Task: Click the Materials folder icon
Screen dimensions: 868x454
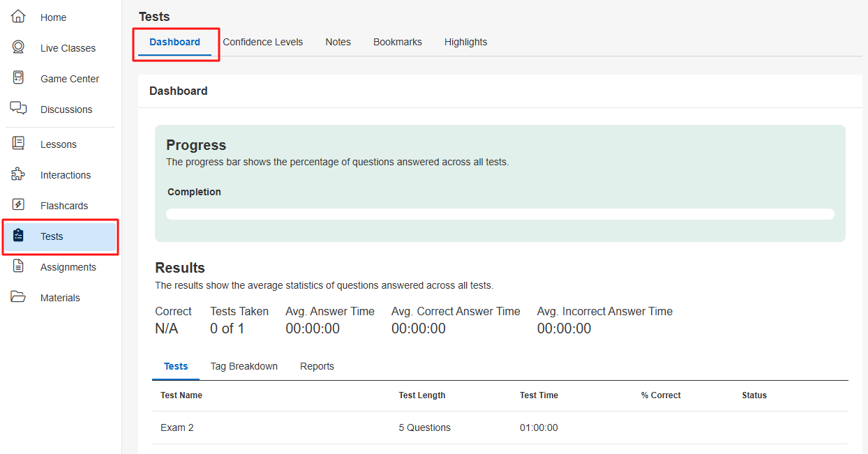Action: 19,297
